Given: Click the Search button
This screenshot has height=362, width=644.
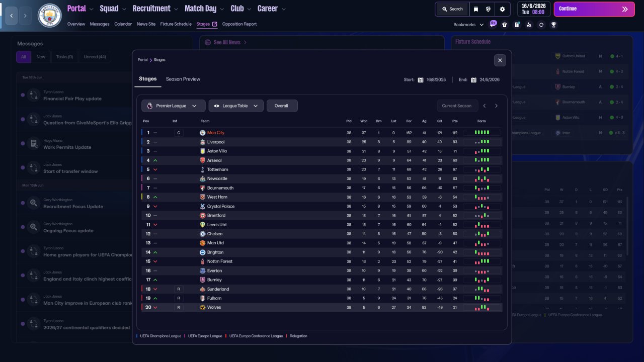Looking at the screenshot, I should [x=452, y=9].
